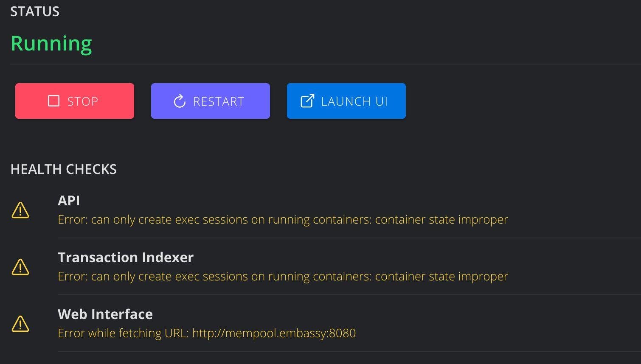Click the LAUNCH UI label text
Viewport: 641px width, 364px height.
tap(354, 101)
